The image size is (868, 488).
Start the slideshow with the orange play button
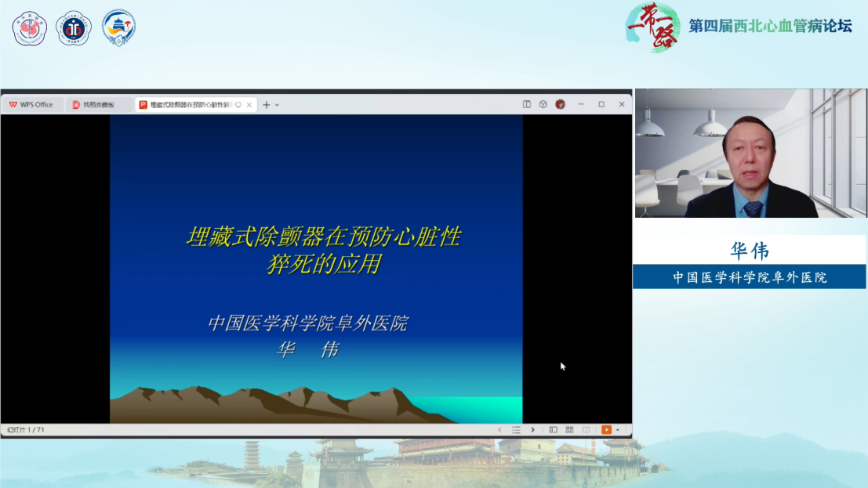tap(607, 429)
